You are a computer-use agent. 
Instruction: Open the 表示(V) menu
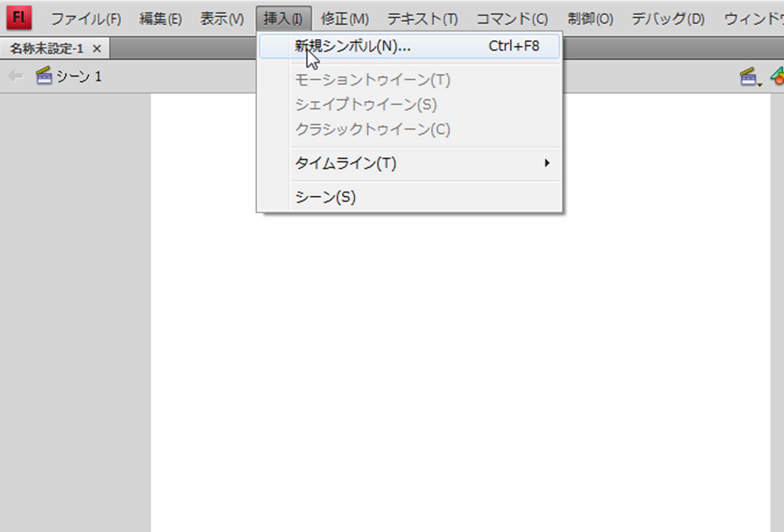(222, 19)
